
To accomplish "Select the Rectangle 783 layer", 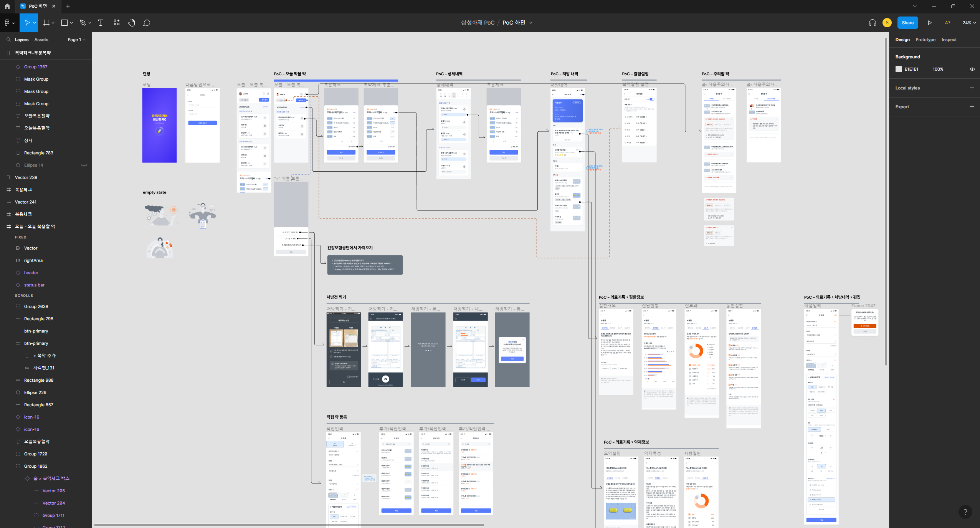I will click(x=38, y=153).
